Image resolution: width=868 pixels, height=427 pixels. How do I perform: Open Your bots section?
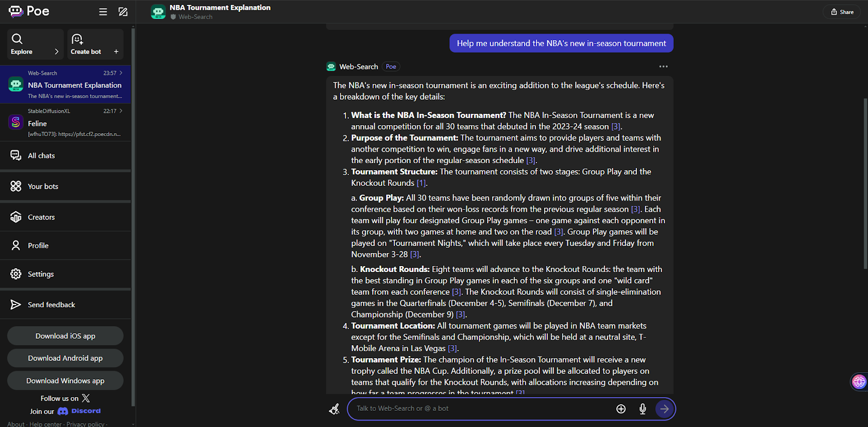(x=66, y=186)
